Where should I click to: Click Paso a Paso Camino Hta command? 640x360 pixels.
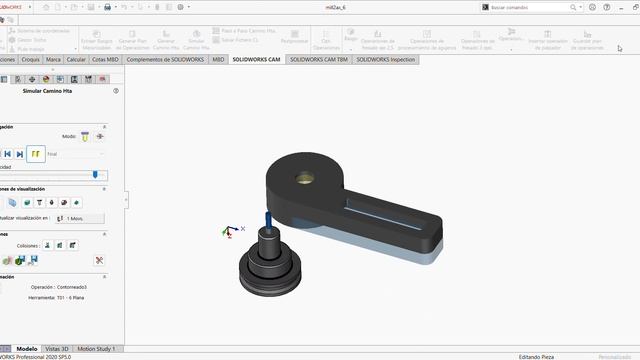coord(244,31)
